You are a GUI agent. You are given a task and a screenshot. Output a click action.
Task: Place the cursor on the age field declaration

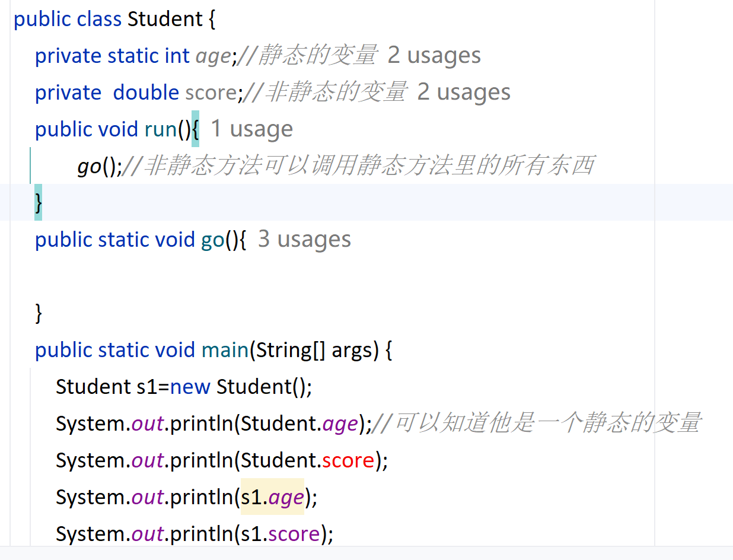click(213, 56)
